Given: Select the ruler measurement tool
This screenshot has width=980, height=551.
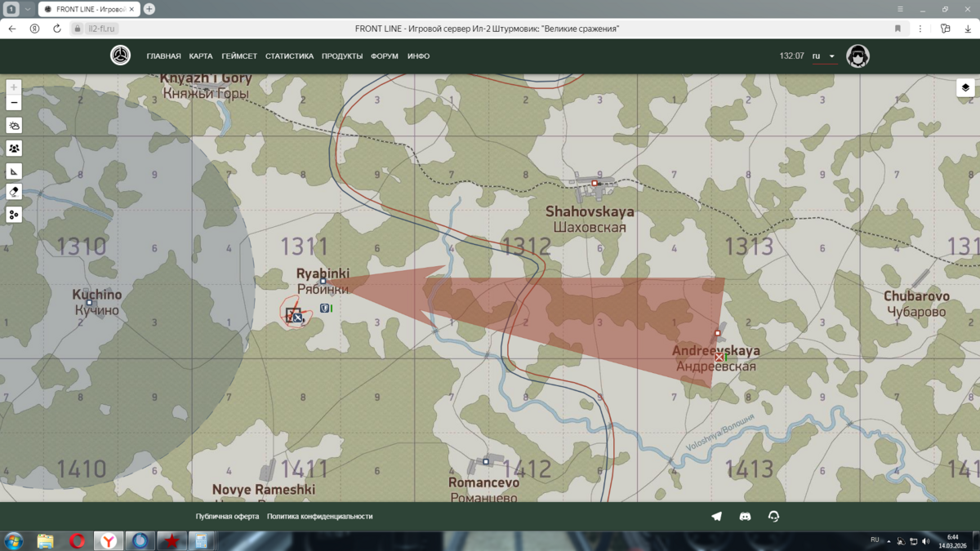Looking at the screenshot, I should 14,171.
